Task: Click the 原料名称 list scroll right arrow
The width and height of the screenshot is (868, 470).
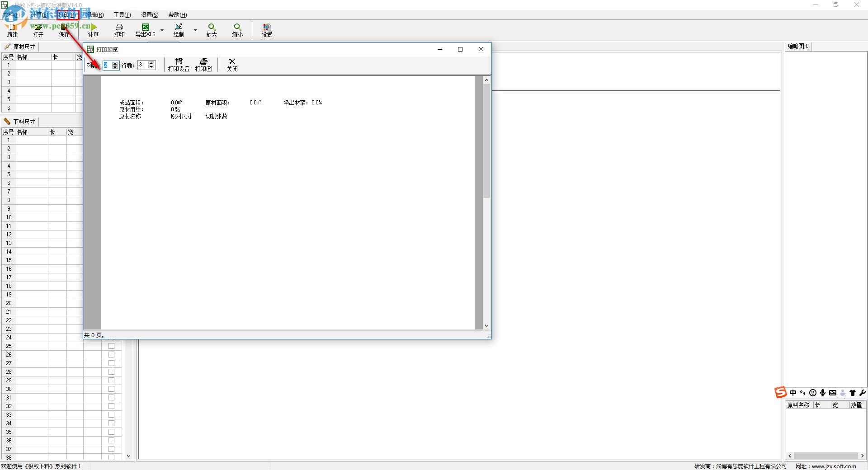Action: pos(862,456)
